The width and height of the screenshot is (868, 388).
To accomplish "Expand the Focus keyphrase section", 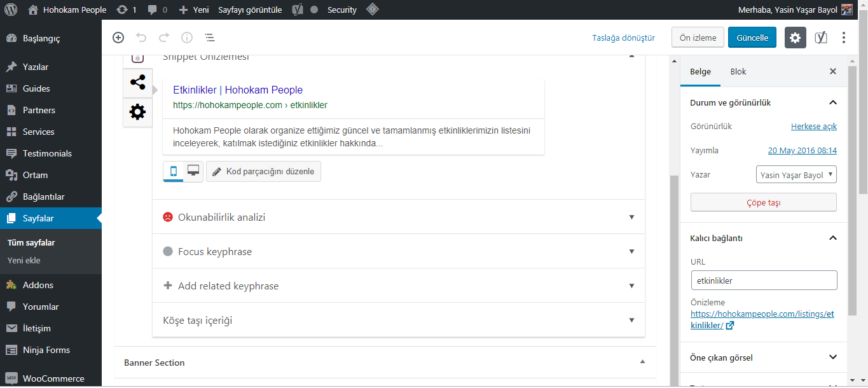I will [399, 251].
